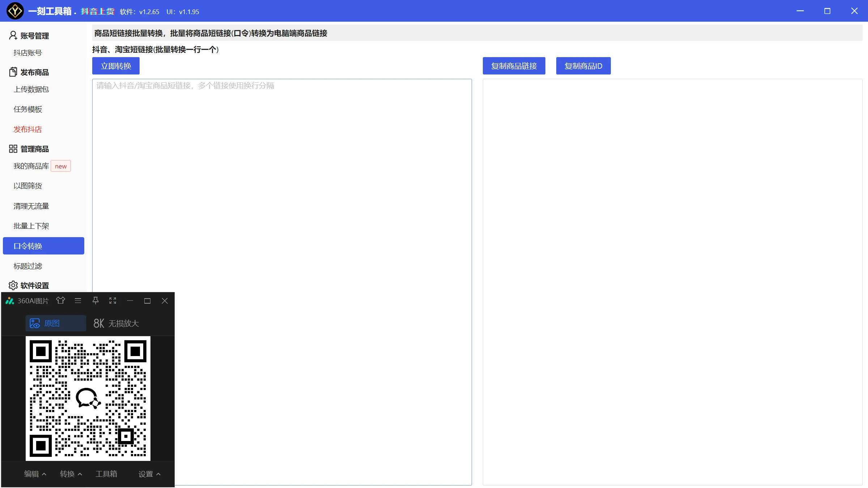Click the 发布商品 clipboard icon
The width and height of the screenshot is (868, 488).
(x=13, y=72)
